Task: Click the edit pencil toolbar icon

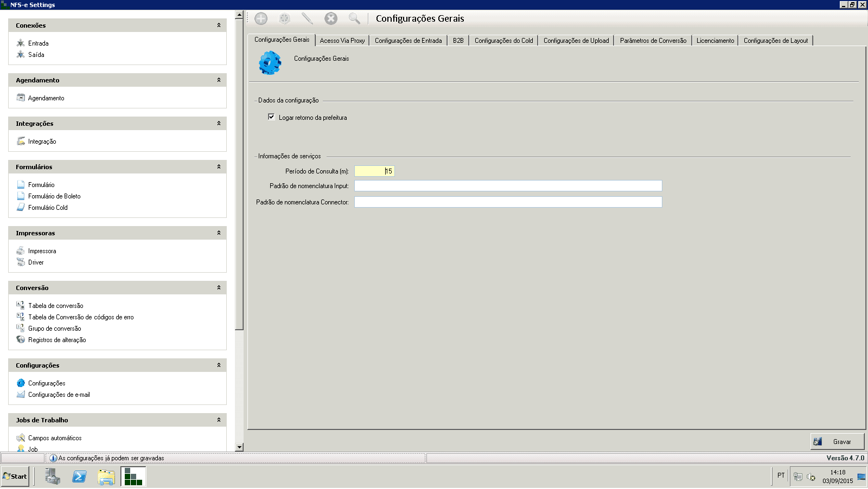Action: (x=308, y=18)
